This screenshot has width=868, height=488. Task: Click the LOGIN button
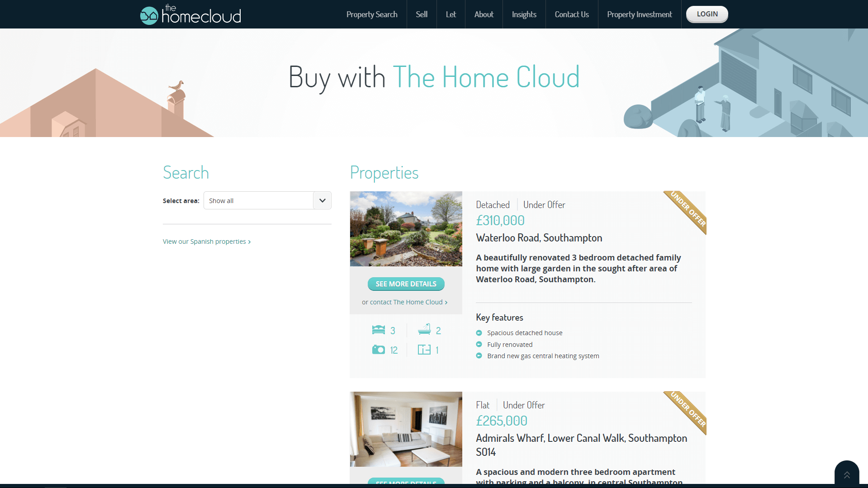tap(707, 14)
